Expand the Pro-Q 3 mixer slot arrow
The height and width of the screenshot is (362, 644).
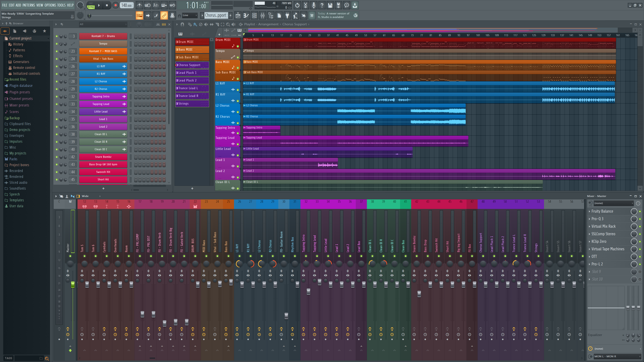[589, 219]
